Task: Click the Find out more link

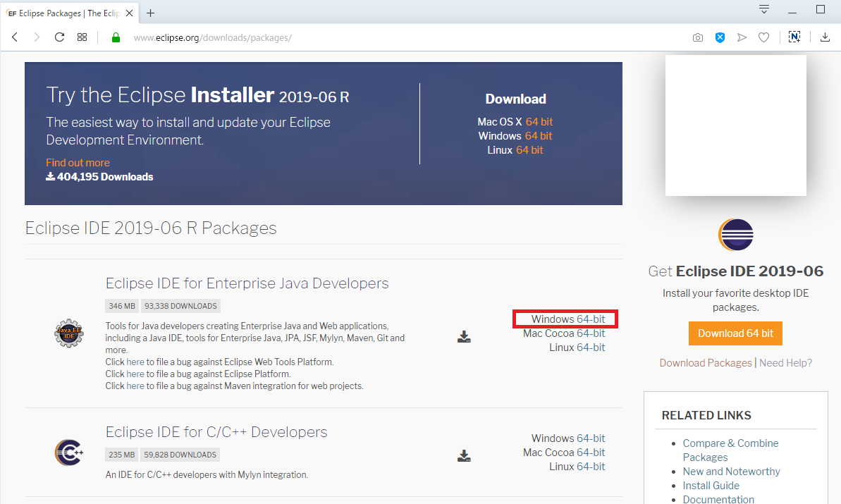Action: click(78, 162)
